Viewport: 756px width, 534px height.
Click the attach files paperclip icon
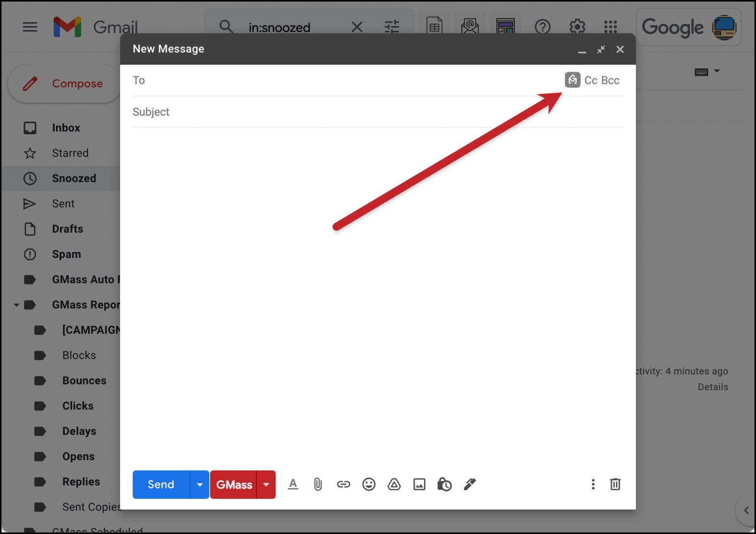coord(317,484)
